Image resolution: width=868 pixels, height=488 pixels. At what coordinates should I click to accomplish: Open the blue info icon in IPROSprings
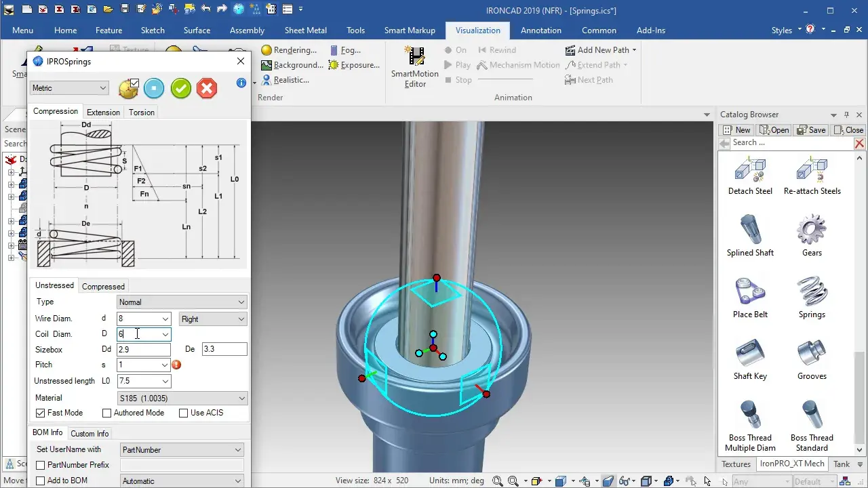pyautogui.click(x=241, y=83)
